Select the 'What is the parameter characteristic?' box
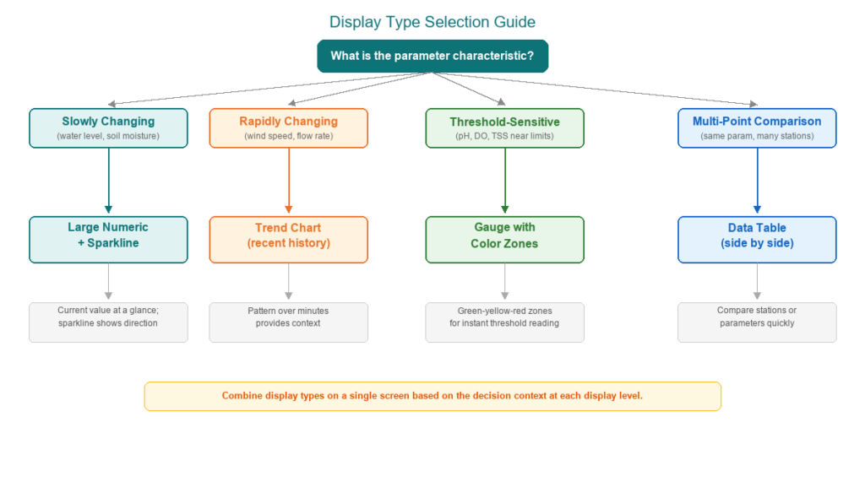Image resolution: width=865 pixels, height=504 pixels. (432, 57)
